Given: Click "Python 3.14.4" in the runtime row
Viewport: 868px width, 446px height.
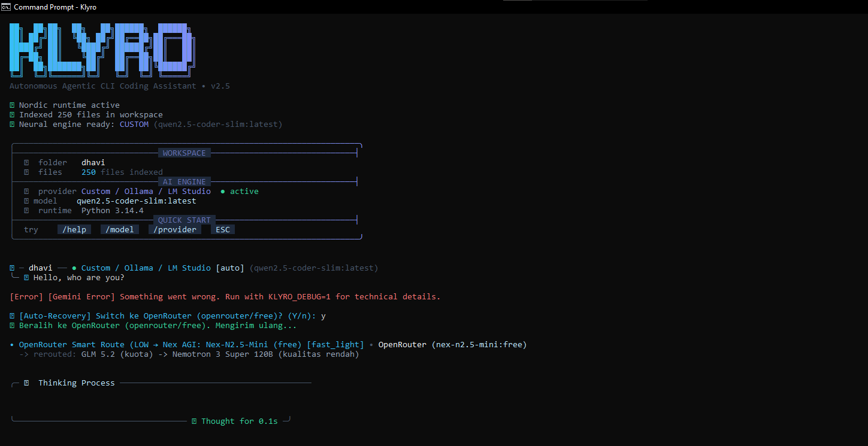Looking at the screenshot, I should [113, 211].
